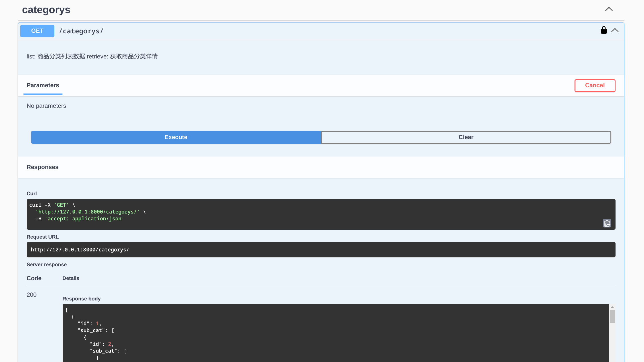Click the 200 response code

tap(32, 295)
